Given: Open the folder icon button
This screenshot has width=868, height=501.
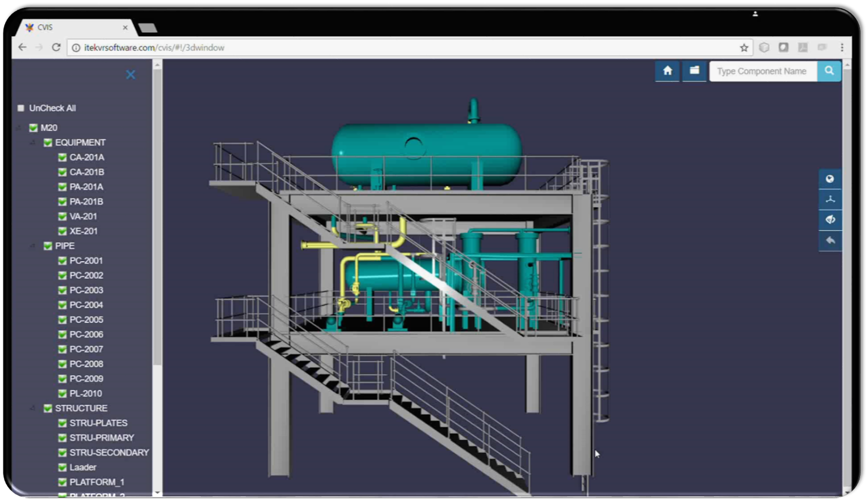Looking at the screenshot, I should click(694, 71).
